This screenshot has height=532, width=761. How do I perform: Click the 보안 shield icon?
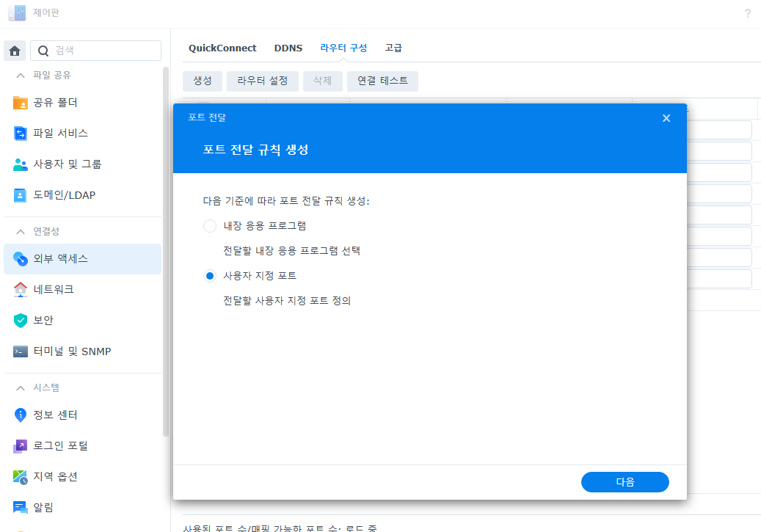pyautogui.click(x=21, y=321)
